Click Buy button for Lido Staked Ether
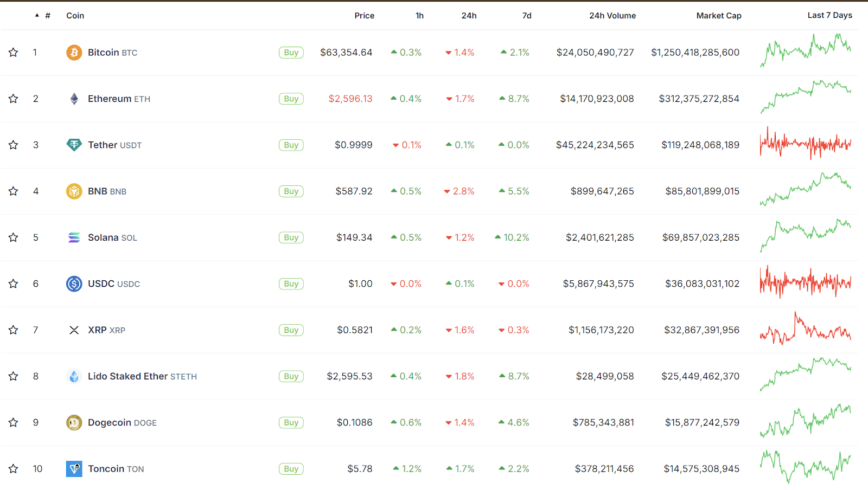 pos(291,376)
